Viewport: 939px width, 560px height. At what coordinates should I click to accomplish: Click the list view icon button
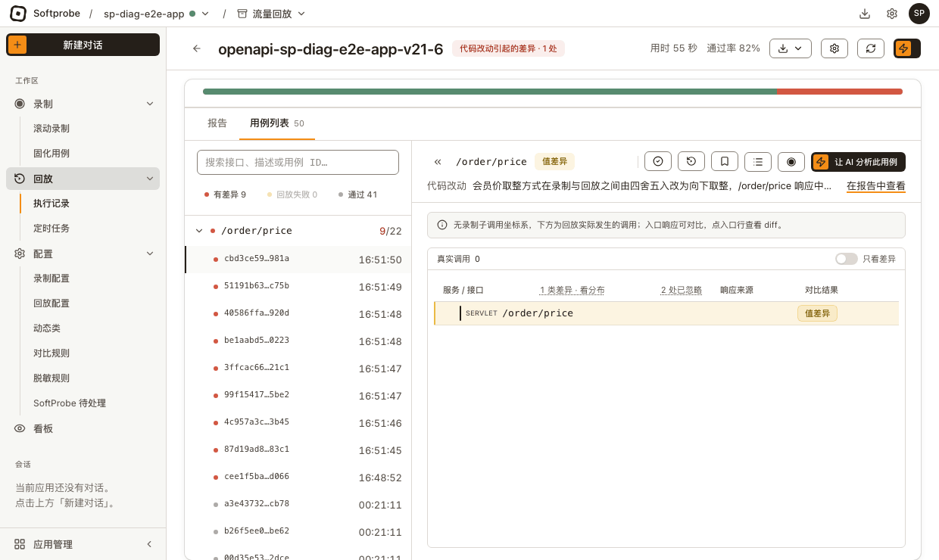coord(758,161)
